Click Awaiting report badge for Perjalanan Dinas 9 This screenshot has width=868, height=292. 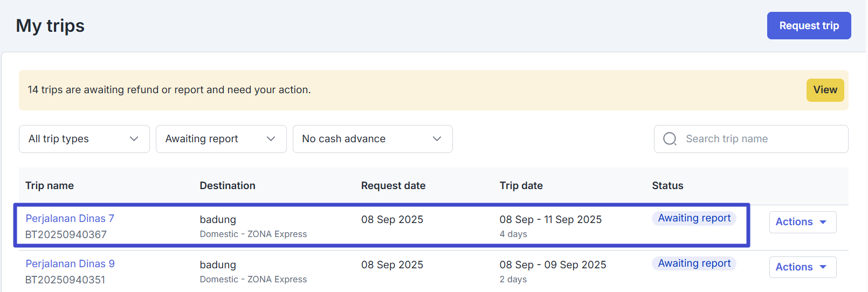(x=694, y=263)
